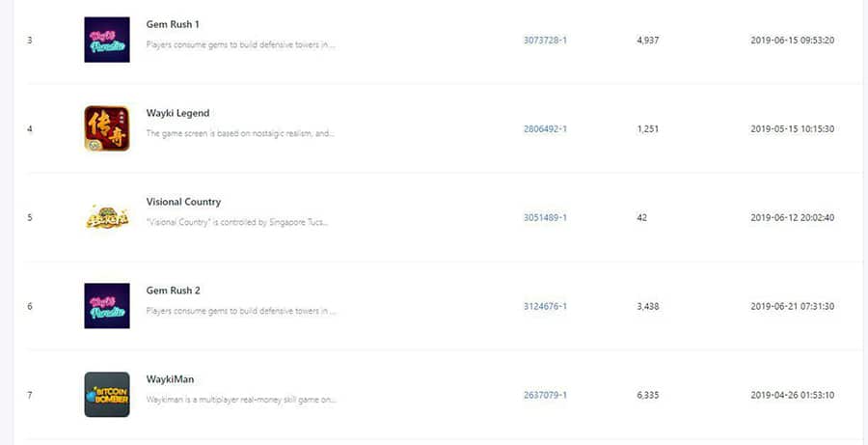Click the Visional Country logo icon
The image size is (868, 445).
[107, 217]
